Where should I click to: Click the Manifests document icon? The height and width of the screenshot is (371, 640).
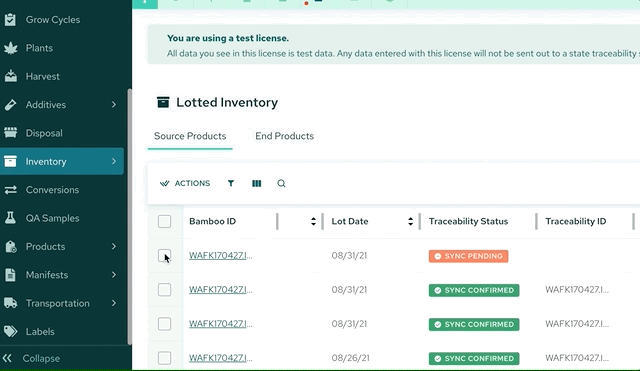pos(11,275)
